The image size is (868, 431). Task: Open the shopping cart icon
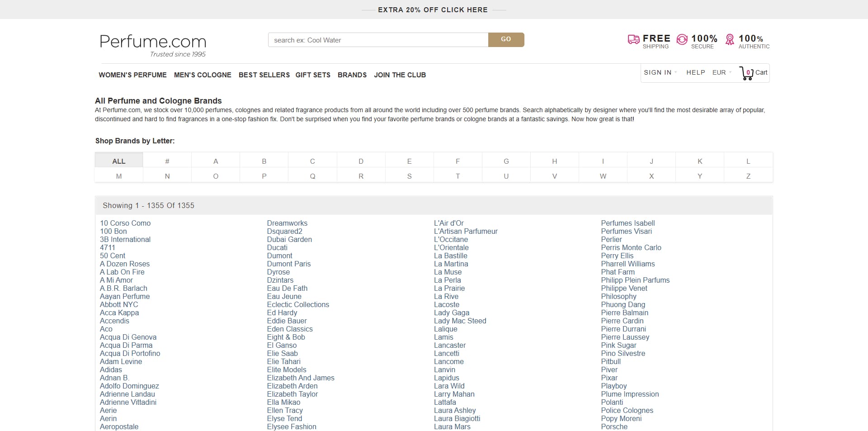[746, 73]
